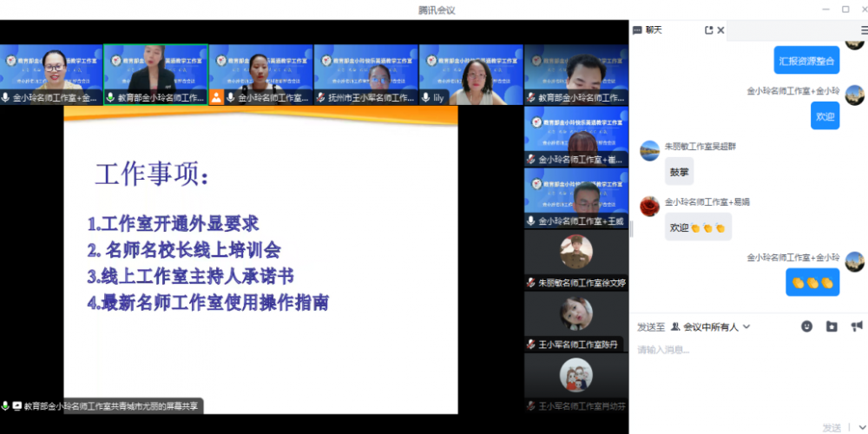Close the 聊天 chat panel
This screenshot has height=434, width=868.
[720, 30]
